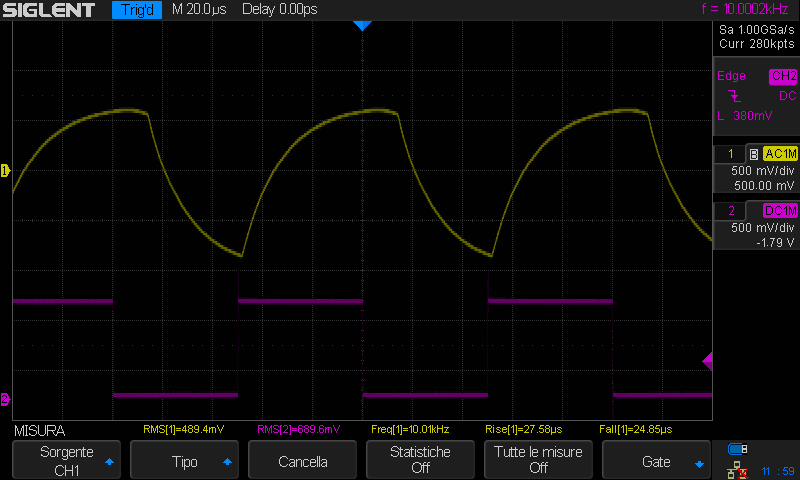Click channel 2 offset -1.79 V value
This screenshot has width=800, height=480.
[x=775, y=243]
